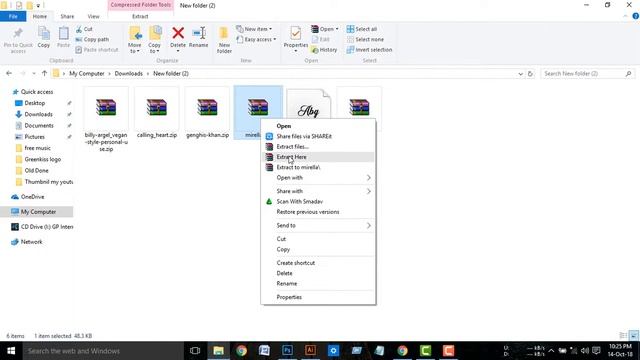Click Select all in the ribbon

[362, 29]
